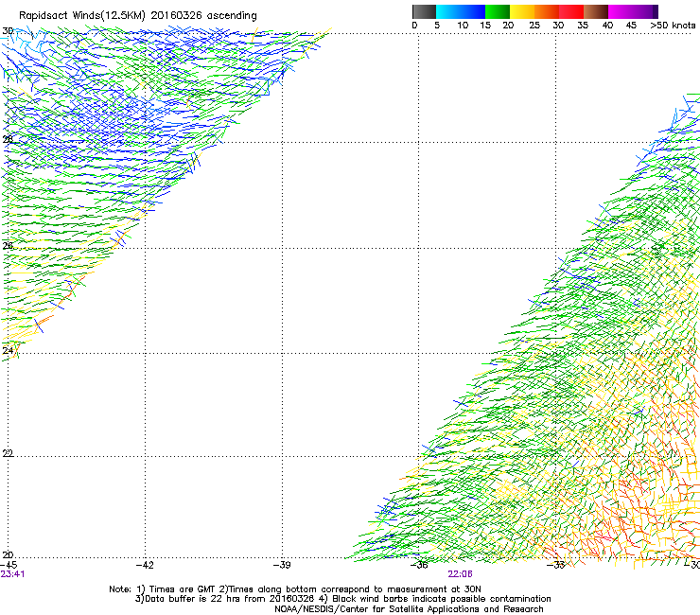Viewport: 700px width, 615px height.
Task: Click the '-39' longitude axis label
Action: [282, 565]
